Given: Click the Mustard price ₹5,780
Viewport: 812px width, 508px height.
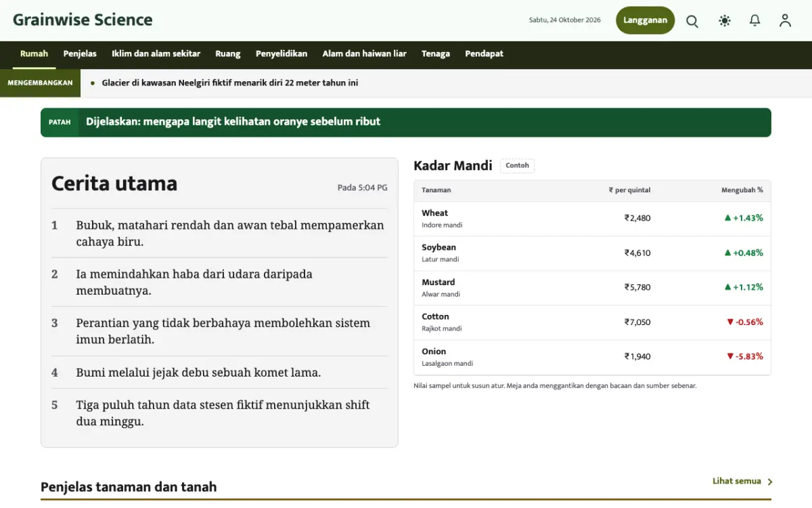Looking at the screenshot, I should [637, 287].
